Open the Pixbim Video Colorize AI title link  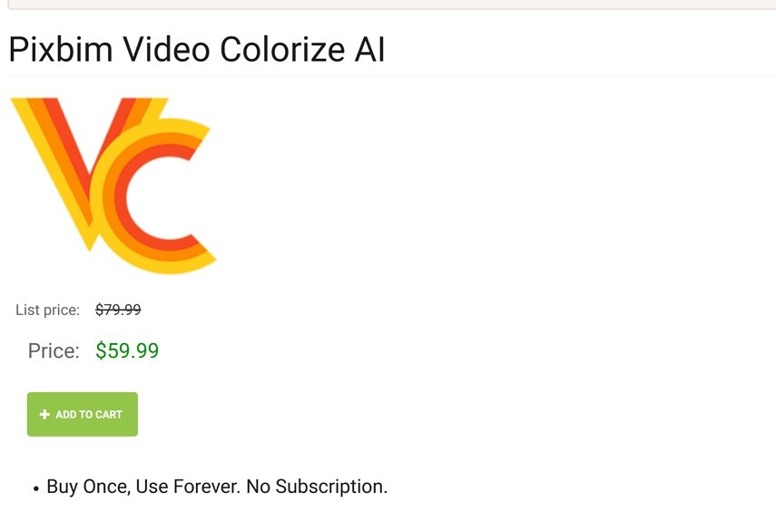point(196,50)
